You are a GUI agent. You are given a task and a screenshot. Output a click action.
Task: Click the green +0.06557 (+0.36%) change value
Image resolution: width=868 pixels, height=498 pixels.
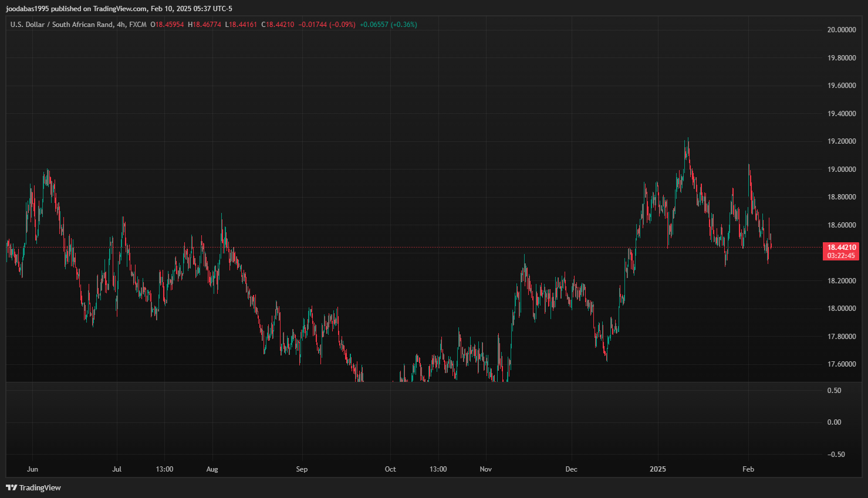[388, 25]
